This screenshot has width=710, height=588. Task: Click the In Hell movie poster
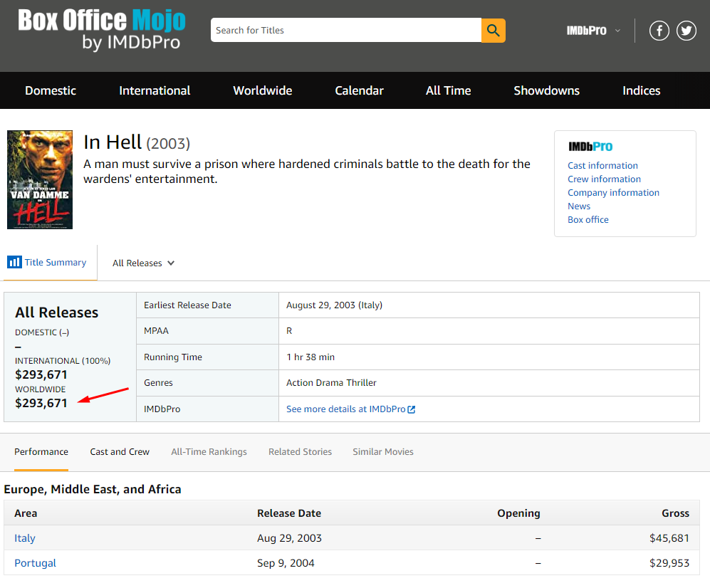tap(40, 179)
